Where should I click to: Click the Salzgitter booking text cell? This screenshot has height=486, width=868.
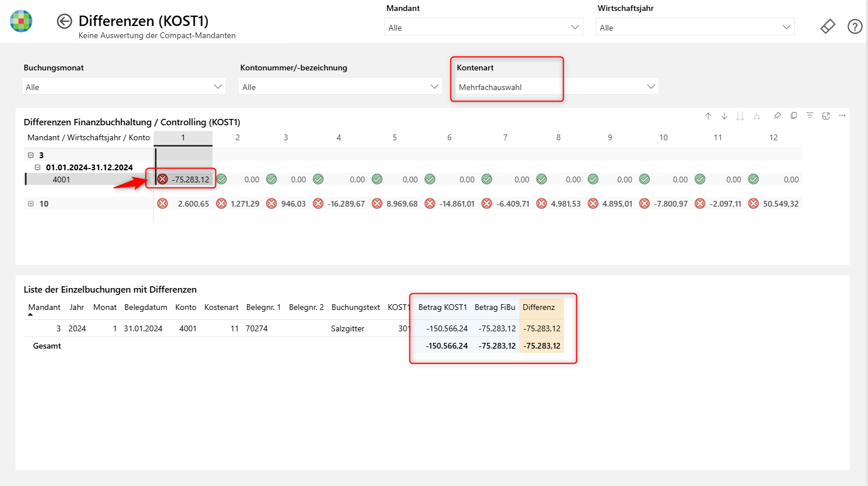[348, 328]
